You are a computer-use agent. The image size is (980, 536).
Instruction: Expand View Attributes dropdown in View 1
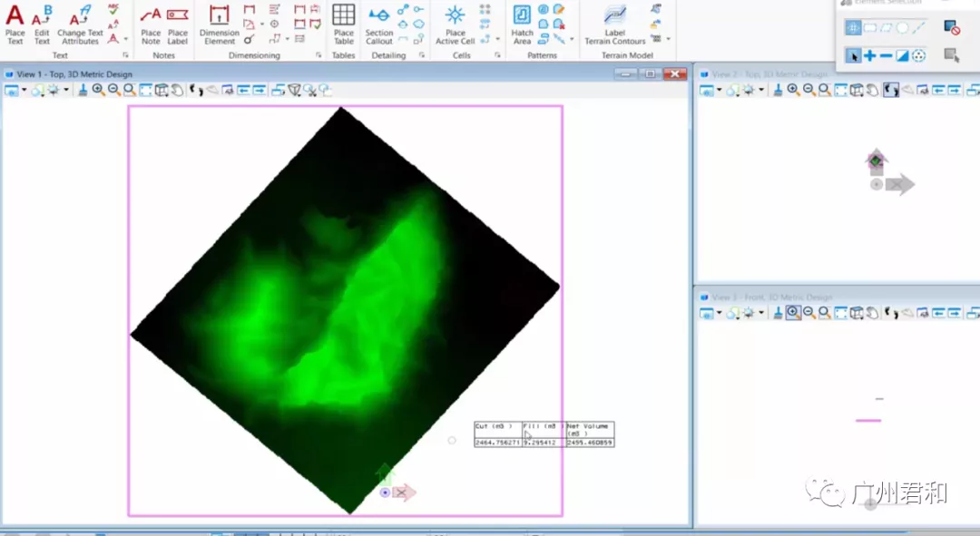(x=24, y=90)
